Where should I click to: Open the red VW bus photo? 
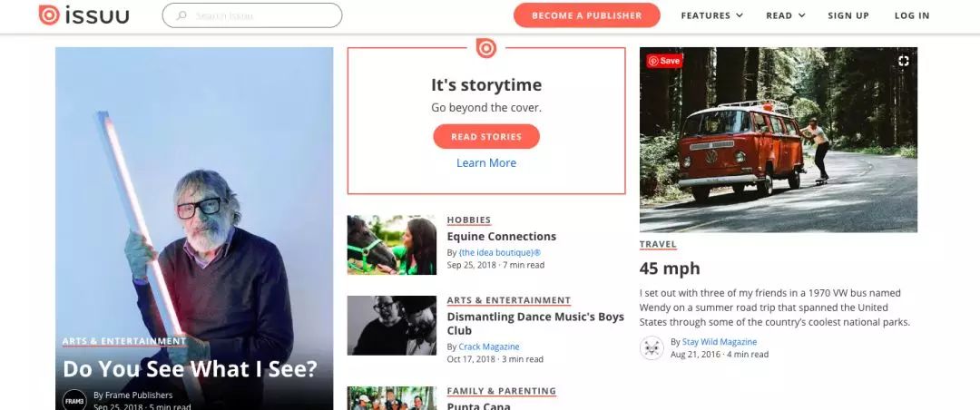[x=779, y=140]
